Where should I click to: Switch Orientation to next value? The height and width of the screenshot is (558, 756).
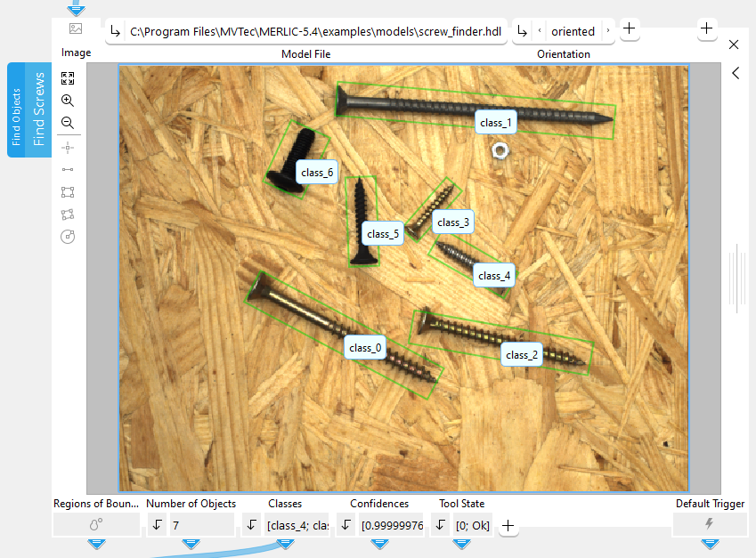click(608, 31)
